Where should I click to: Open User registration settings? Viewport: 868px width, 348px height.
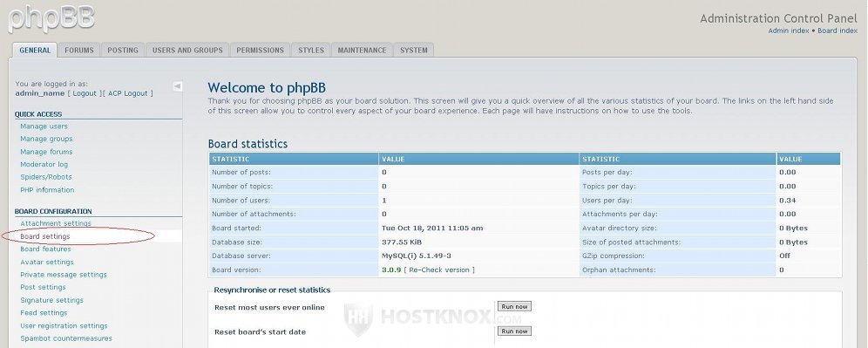[64, 326]
